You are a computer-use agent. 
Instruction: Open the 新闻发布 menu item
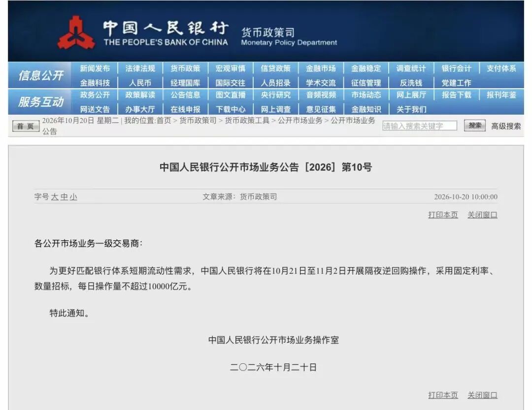click(95, 68)
